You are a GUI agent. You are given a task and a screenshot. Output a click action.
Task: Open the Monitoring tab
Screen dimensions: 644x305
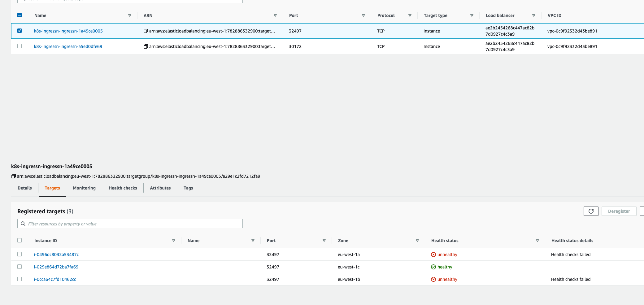tap(84, 188)
